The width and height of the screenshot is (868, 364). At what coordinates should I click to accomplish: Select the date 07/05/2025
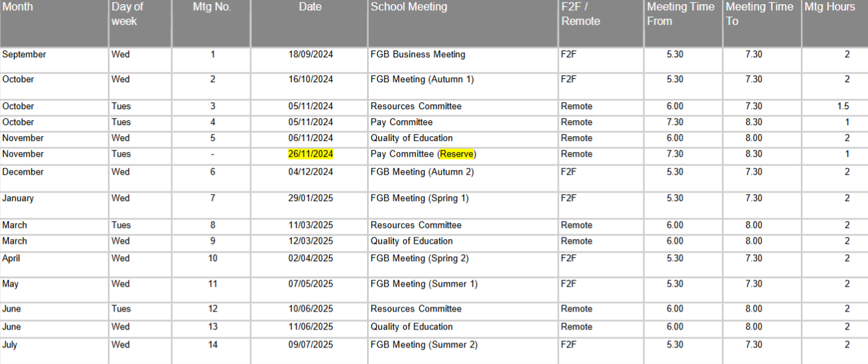[x=311, y=284]
